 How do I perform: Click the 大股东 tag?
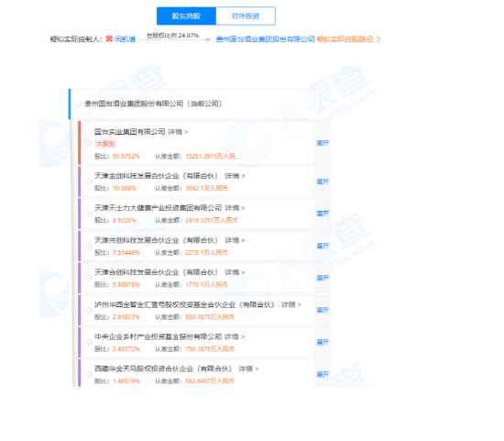pos(105,143)
